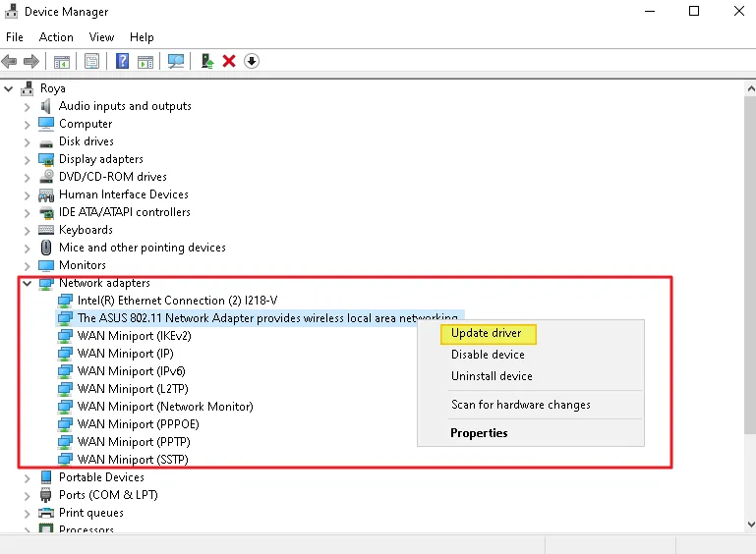756x554 pixels.
Task: Click the Portable Devices icon
Action: point(46,477)
